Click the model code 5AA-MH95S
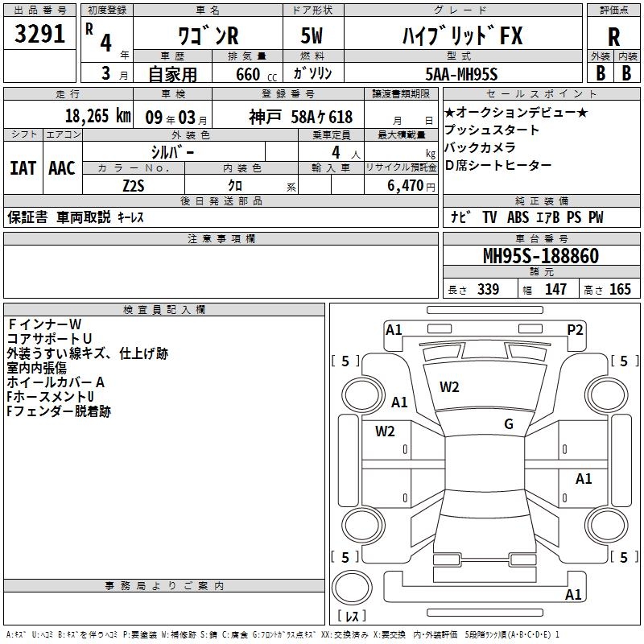Screen dimensions: 644x644 [461, 74]
